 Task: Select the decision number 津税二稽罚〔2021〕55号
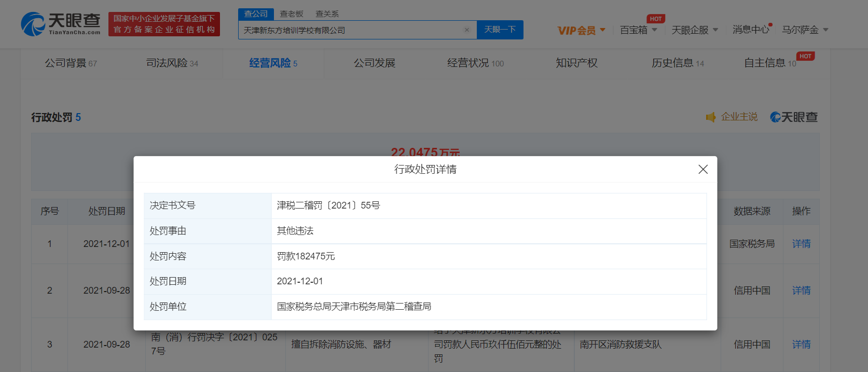click(328, 205)
